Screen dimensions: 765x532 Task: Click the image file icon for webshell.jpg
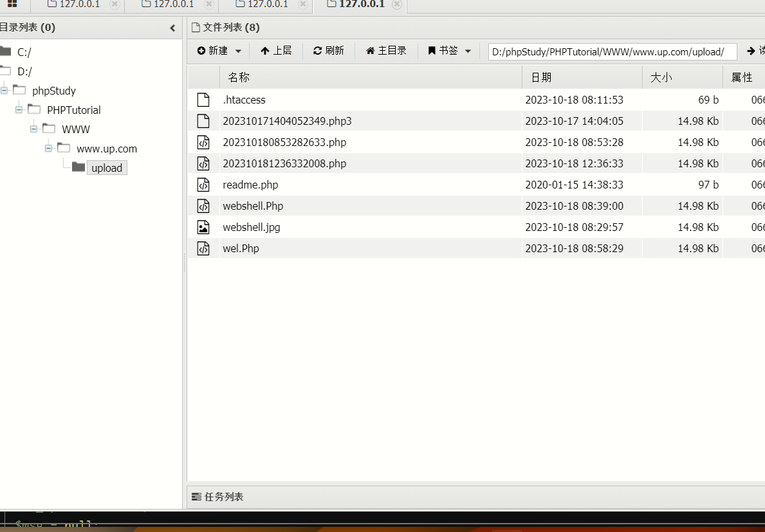[203, 227]
